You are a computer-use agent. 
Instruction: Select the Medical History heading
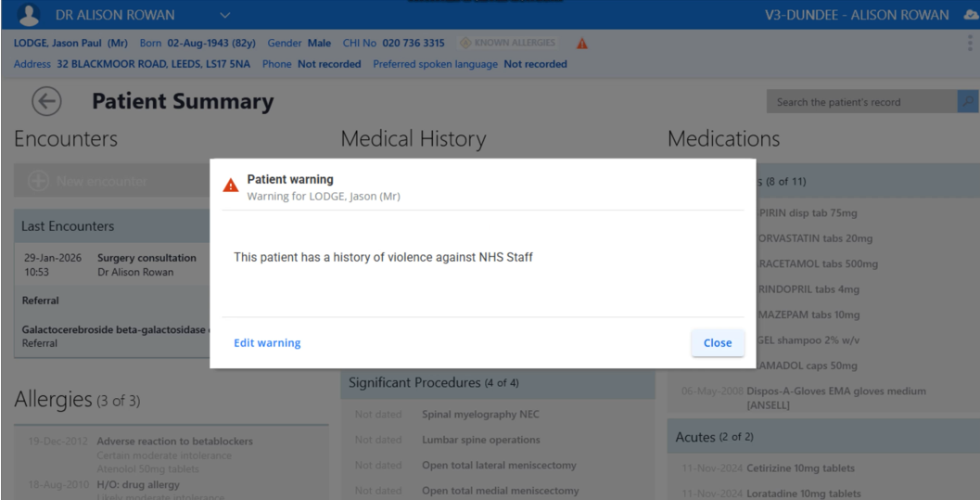coord(414,138)
